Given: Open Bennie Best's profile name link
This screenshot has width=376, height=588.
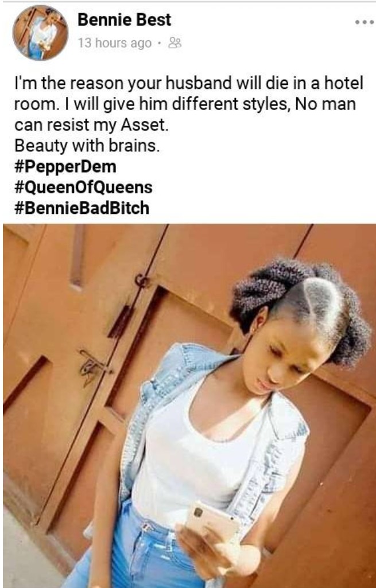Looking at the screenshot, I should tap(124, 20).
